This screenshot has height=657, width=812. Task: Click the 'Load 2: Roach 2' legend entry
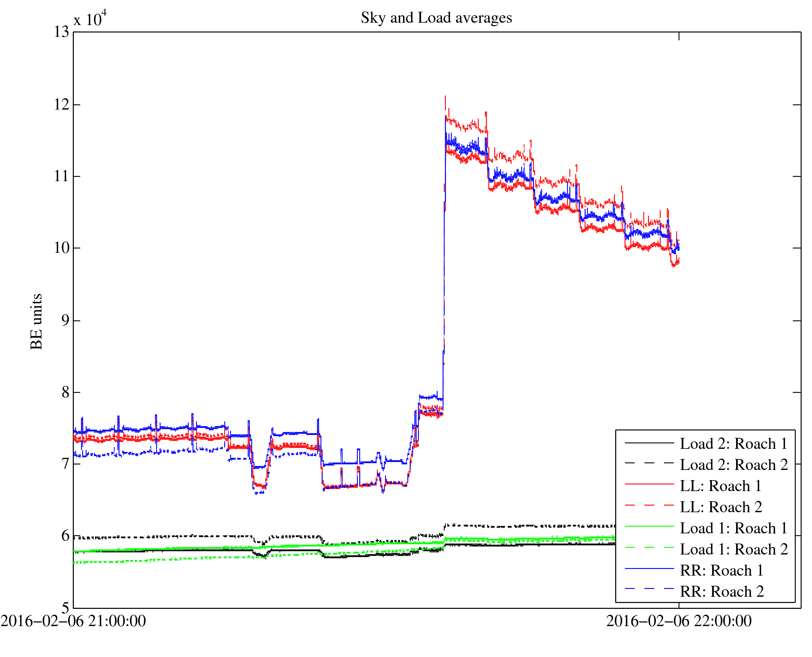pos(734,465)
